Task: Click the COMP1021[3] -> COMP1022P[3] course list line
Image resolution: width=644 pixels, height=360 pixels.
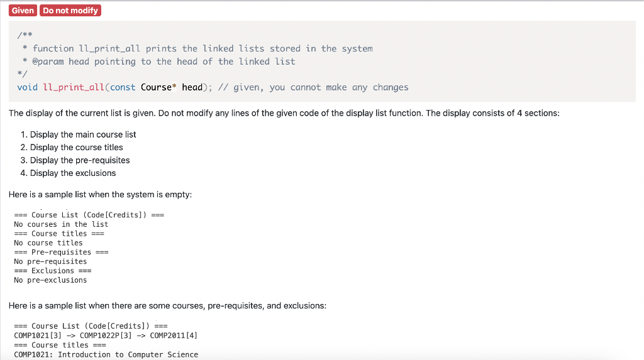Action: point(106,335)
